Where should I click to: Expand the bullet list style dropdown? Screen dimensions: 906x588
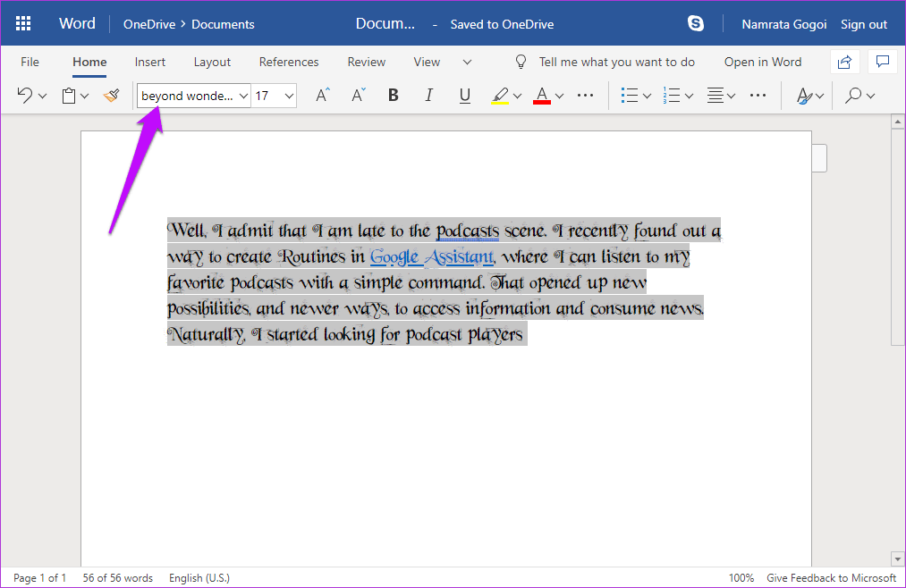[648, 96]
